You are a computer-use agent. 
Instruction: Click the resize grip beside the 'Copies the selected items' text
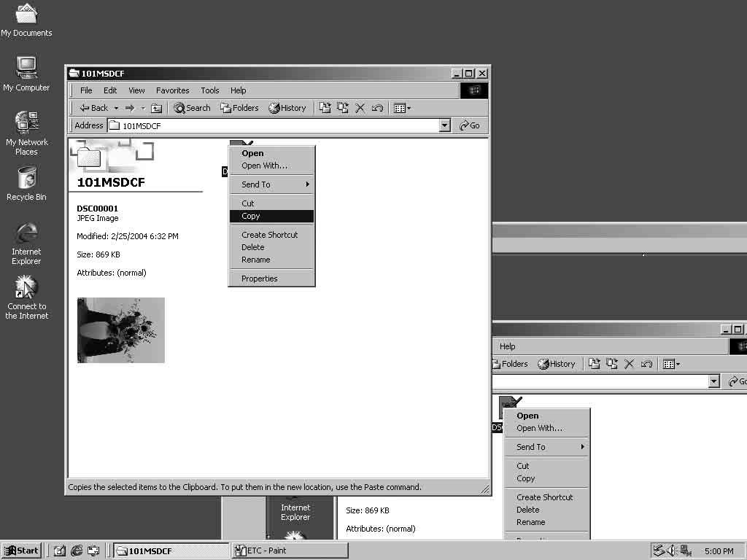[x=484, y=489]
